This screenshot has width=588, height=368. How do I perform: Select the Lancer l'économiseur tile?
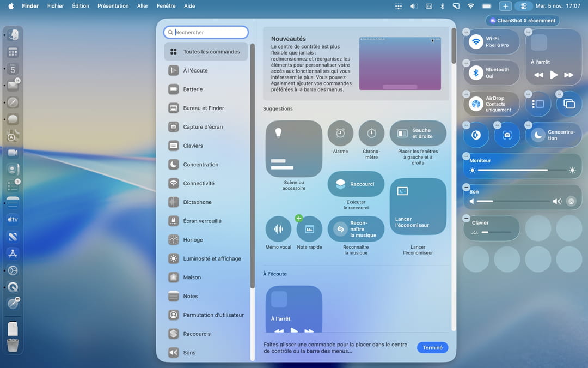point(418,207)
